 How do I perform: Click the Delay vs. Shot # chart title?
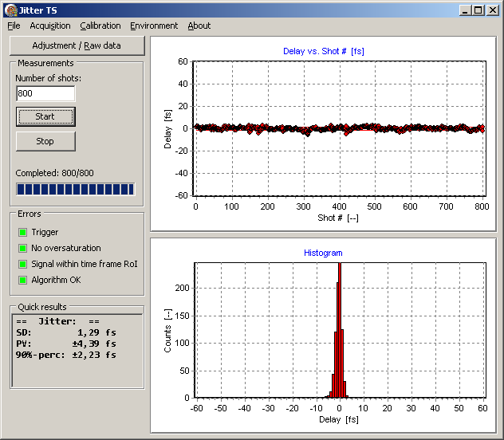[323, 51]
